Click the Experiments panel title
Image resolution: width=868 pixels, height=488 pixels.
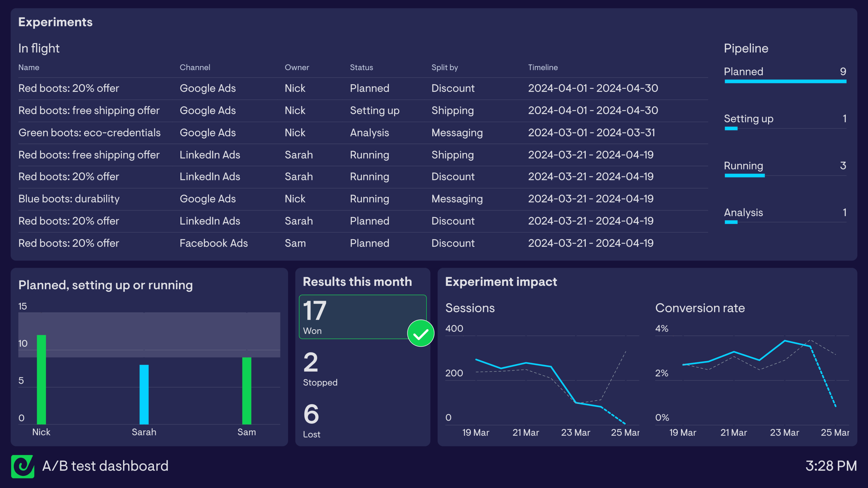click(x=55, y=22)
